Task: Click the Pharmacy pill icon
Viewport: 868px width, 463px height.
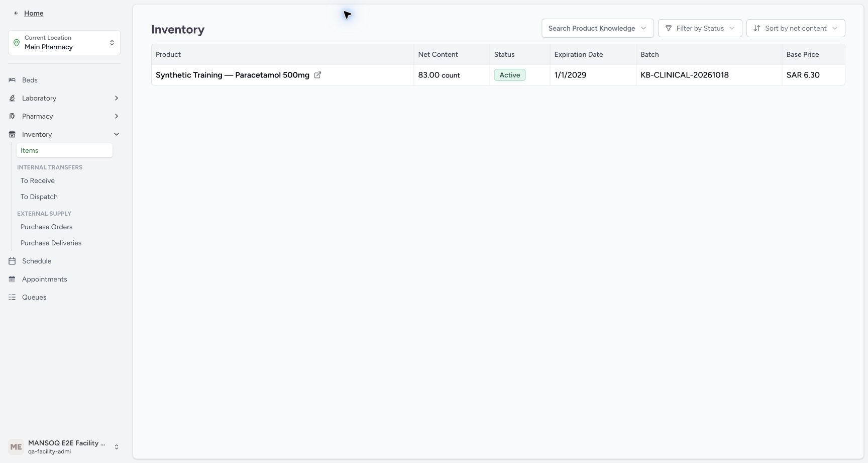Action: pos(12,116)
